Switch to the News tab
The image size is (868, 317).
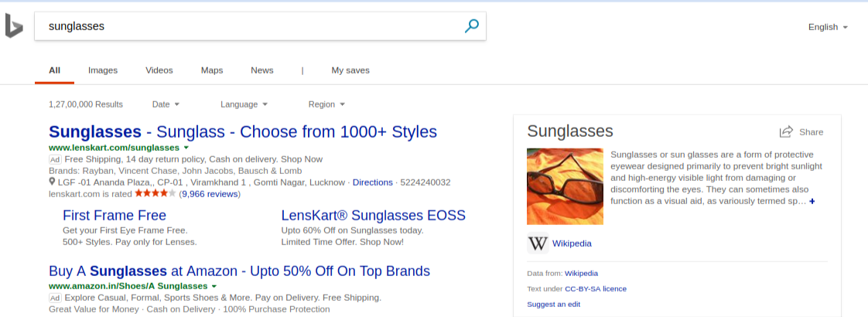tap(261, 70)
